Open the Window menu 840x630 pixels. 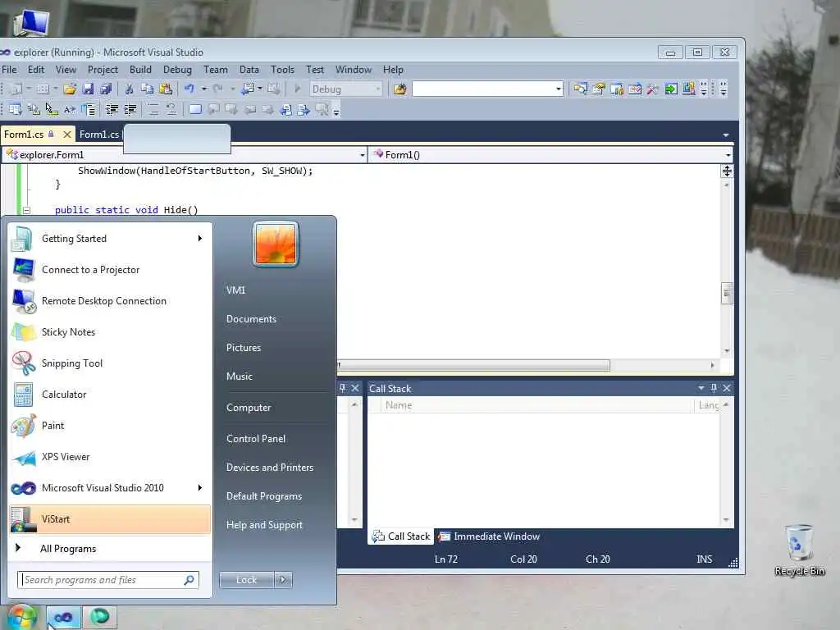pos(353,70)
